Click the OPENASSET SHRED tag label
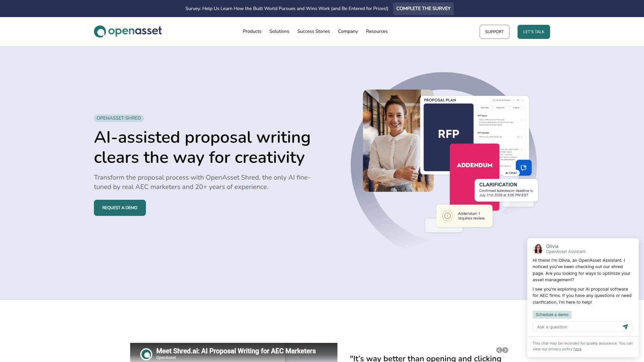The width and height of the screenshot is (644, 362). click(119, 118)
